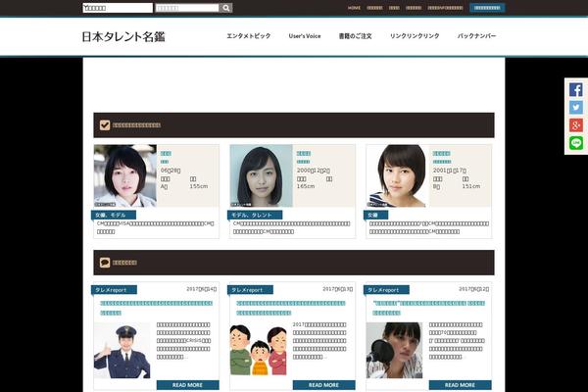Click タレメreport tag on June 13 article
Image resolution: width=588 pixels, height=392 pixels.
coord(250,290)
